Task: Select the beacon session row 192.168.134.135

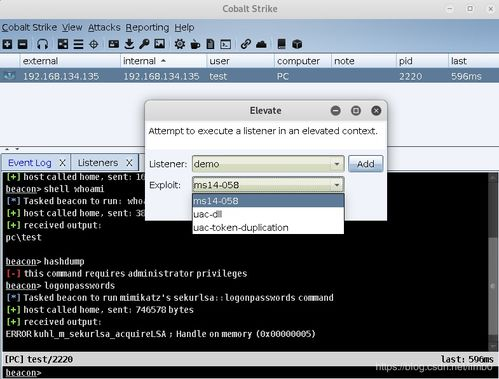Action: (249, 76)
